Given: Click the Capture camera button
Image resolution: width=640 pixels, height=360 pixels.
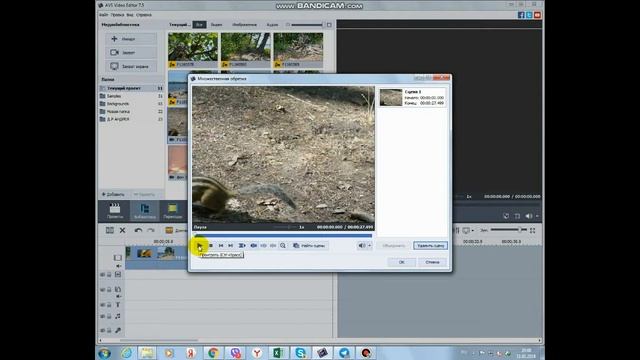Looking at the screenshot, I should tap(131, 52).
